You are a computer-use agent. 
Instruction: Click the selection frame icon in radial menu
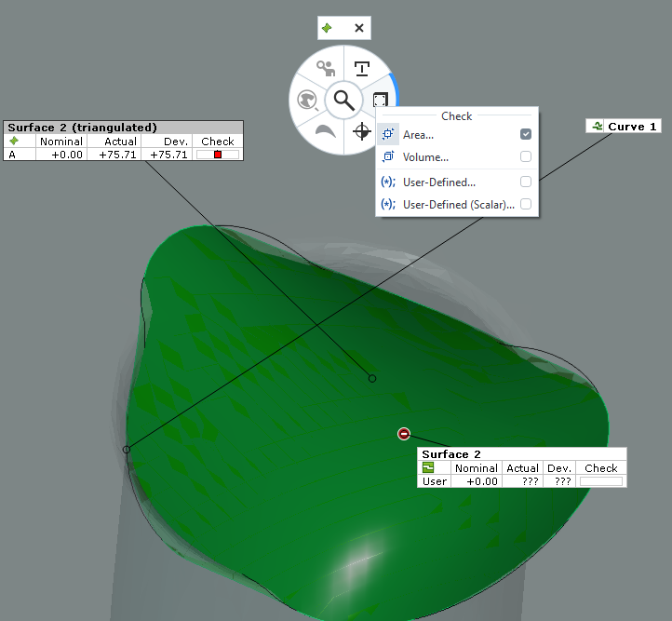pyautogui.click(x=380, y=100)
